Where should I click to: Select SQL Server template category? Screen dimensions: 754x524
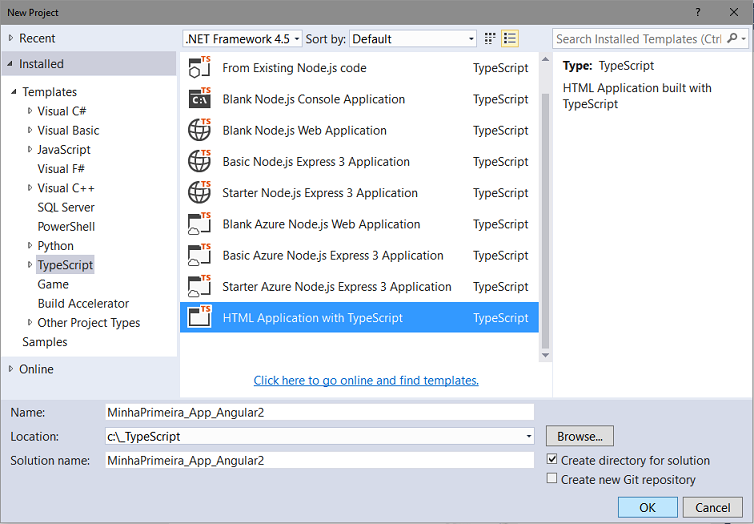pyautogui.click(x=66, y=207)
